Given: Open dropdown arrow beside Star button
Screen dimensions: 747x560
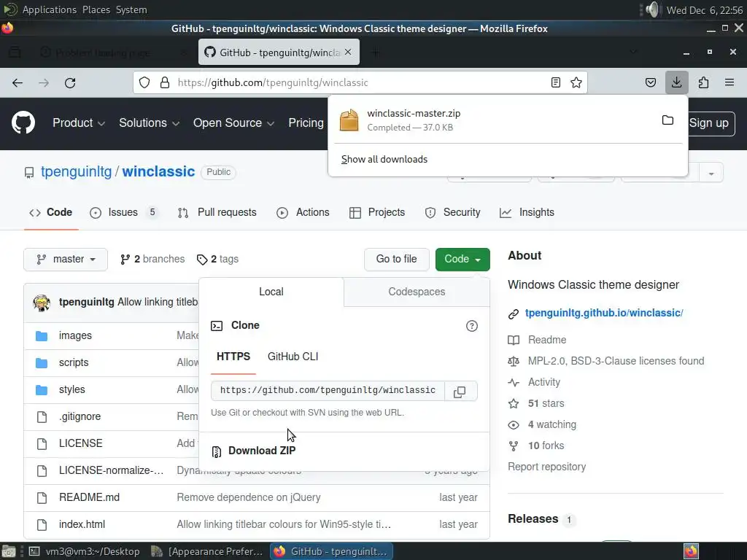Looking at the screenshot, I should click(x=711, y=174).
